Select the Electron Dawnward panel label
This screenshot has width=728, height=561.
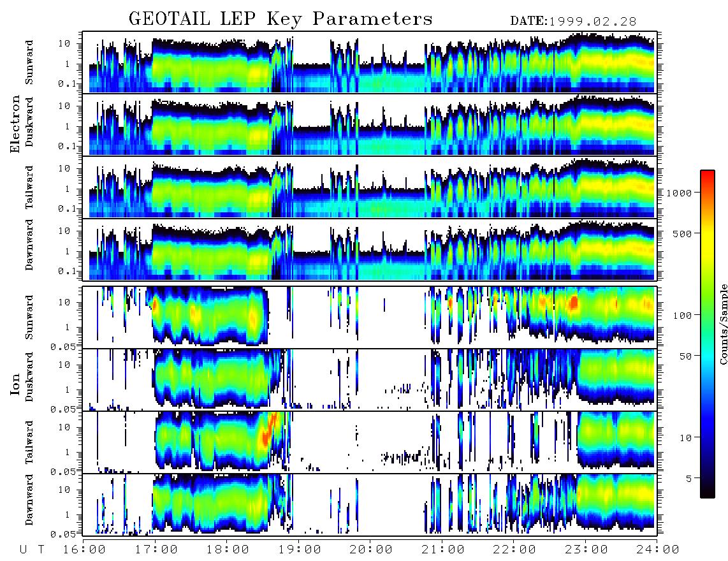[x=29, y=245]
